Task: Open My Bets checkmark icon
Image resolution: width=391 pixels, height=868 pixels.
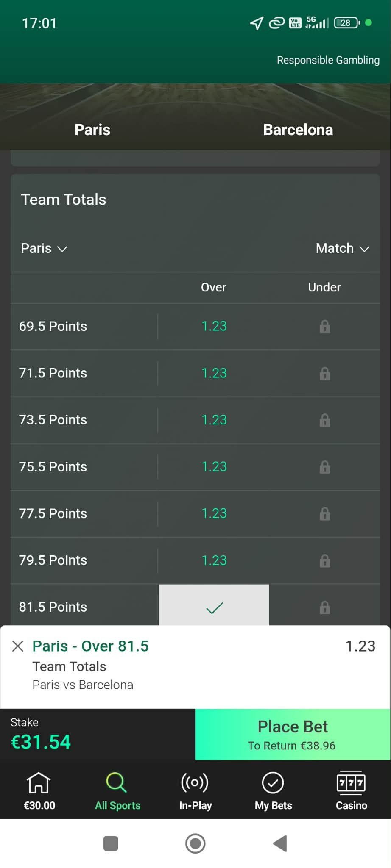Action: point(273,790)
